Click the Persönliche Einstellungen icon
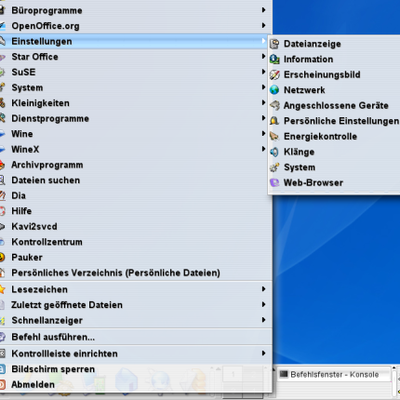The height and width of the screenshot is (400, 400). coord(275,121)
